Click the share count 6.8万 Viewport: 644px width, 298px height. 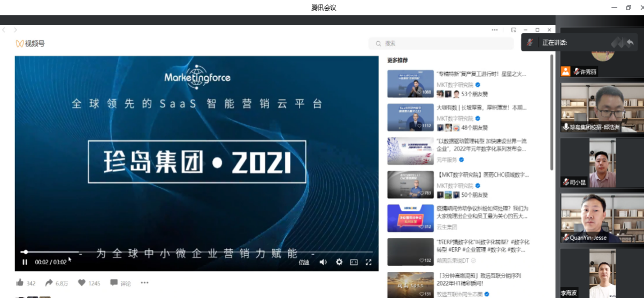62,283
